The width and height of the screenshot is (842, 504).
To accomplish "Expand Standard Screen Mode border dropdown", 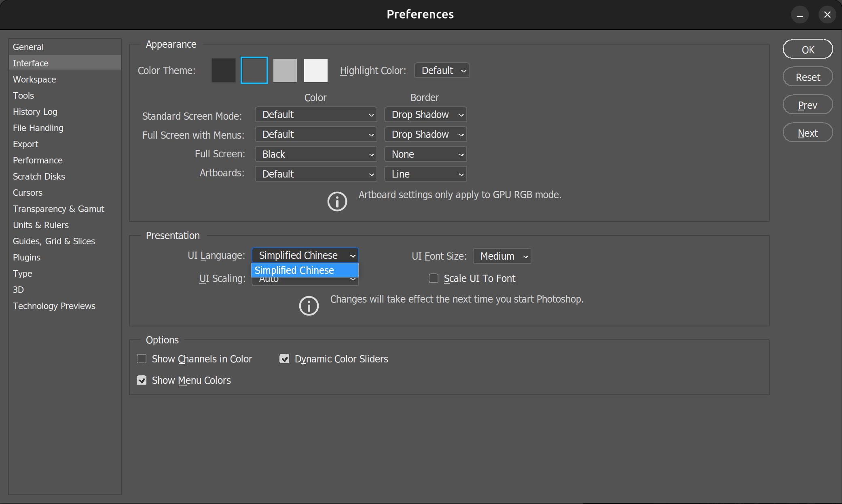I will 425,114.
